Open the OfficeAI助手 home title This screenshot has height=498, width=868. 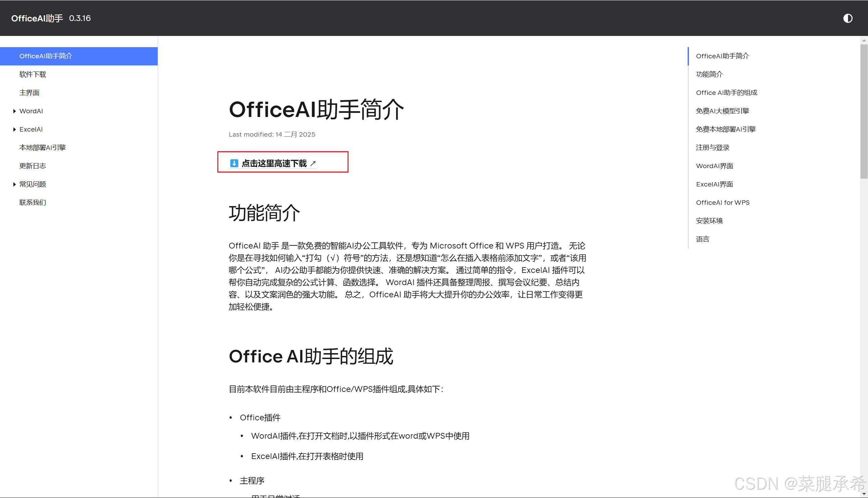pyautogui.click(x=37, y=18)
